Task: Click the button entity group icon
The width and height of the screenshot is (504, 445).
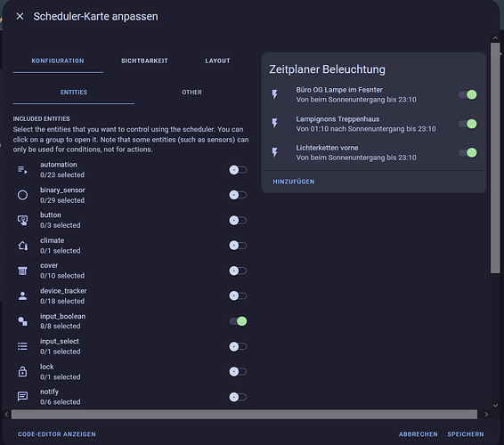Action: tap(22, 221)
